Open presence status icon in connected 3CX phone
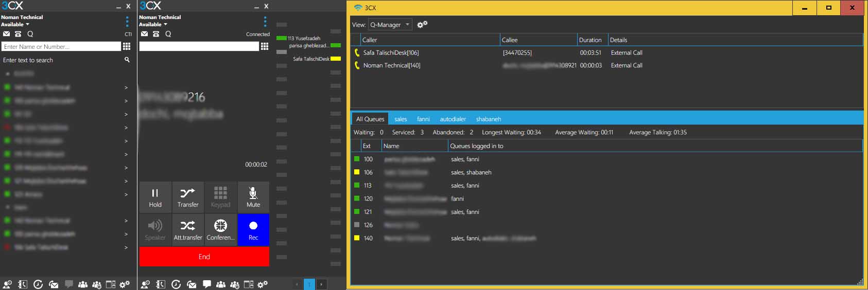The image size is (868, 290). [x=145, y=284]
